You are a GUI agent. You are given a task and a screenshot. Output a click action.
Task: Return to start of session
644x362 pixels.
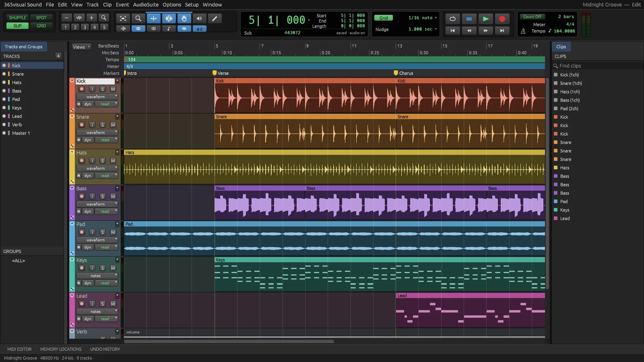pos(452,30)
